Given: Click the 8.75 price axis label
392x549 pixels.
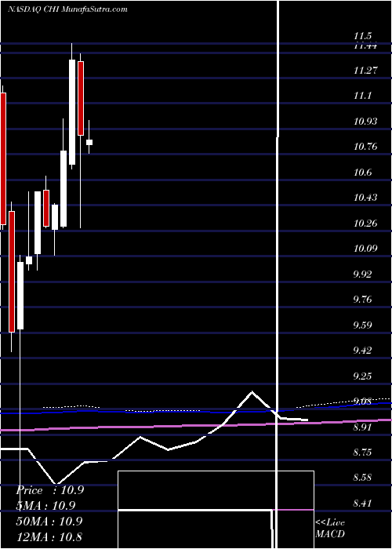Looking at the screenshot, I should coord(362,453).
